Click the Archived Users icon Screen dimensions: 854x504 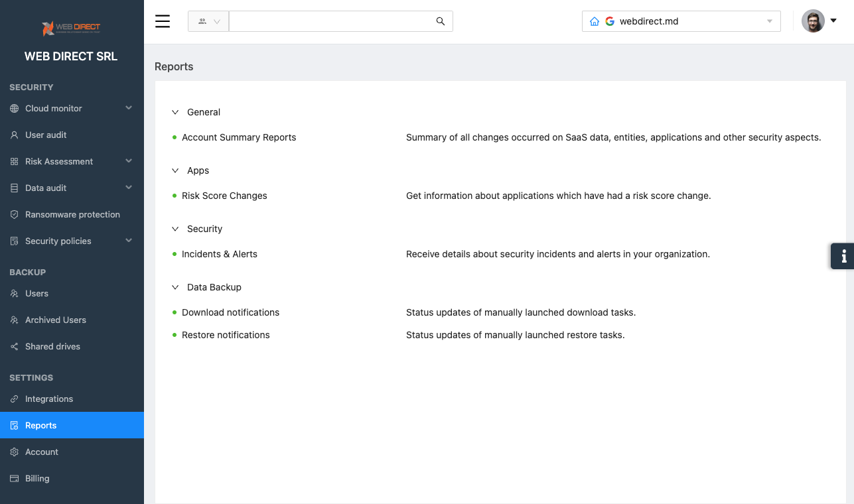coord(15,320)
